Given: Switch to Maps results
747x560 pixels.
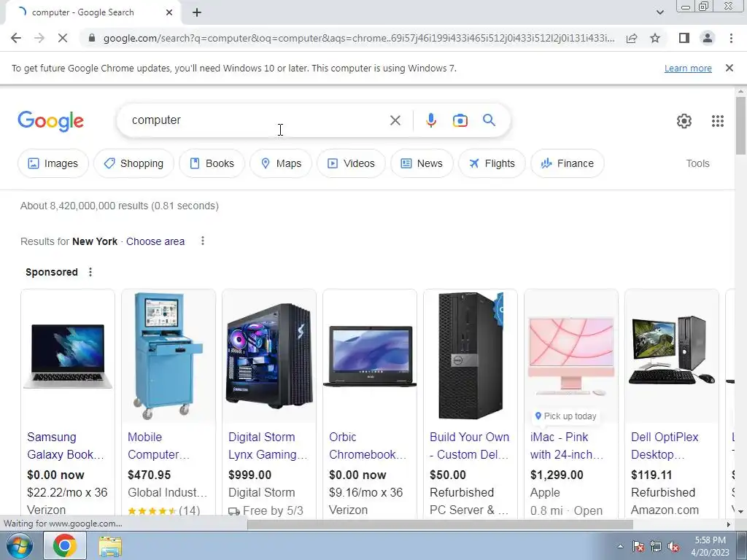Looking at the screenshot, I should [281, 163].
